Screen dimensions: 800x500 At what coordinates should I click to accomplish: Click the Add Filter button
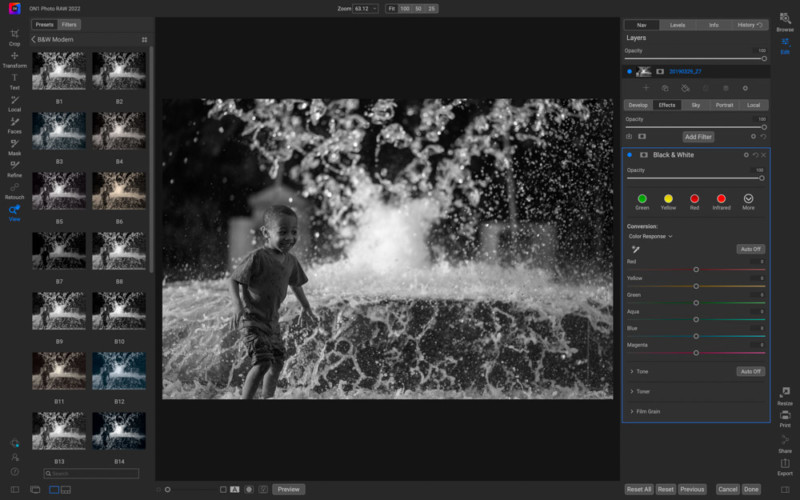click(x=698, y=137)
